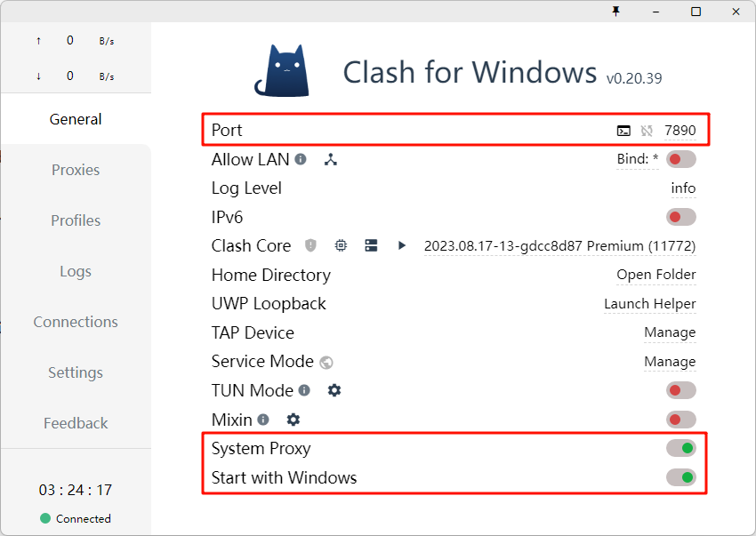The width and height of the screenshot is (756, 536).
Task: Enable the Allow LAN toggle
Action: coord(681,160)
